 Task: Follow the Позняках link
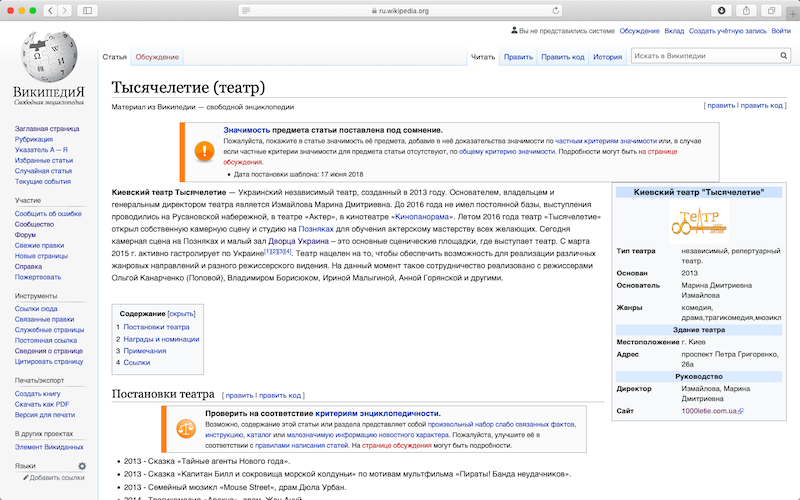click(x=316, y=229)
